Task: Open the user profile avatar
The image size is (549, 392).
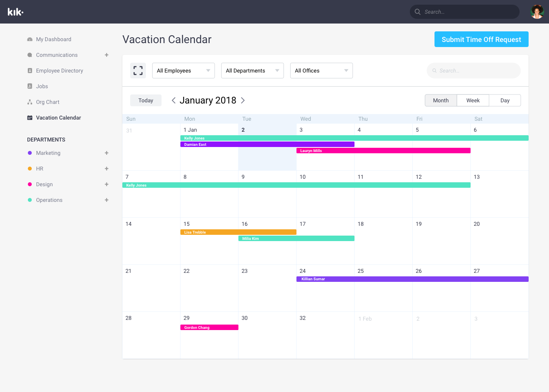Action: [x=537, y=12]
